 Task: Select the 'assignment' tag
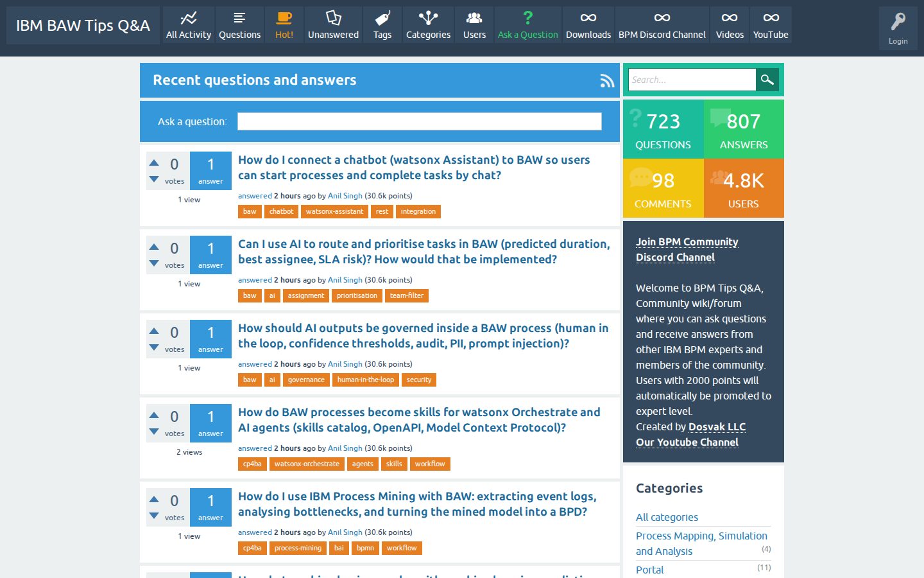click(x=306, y=295)
